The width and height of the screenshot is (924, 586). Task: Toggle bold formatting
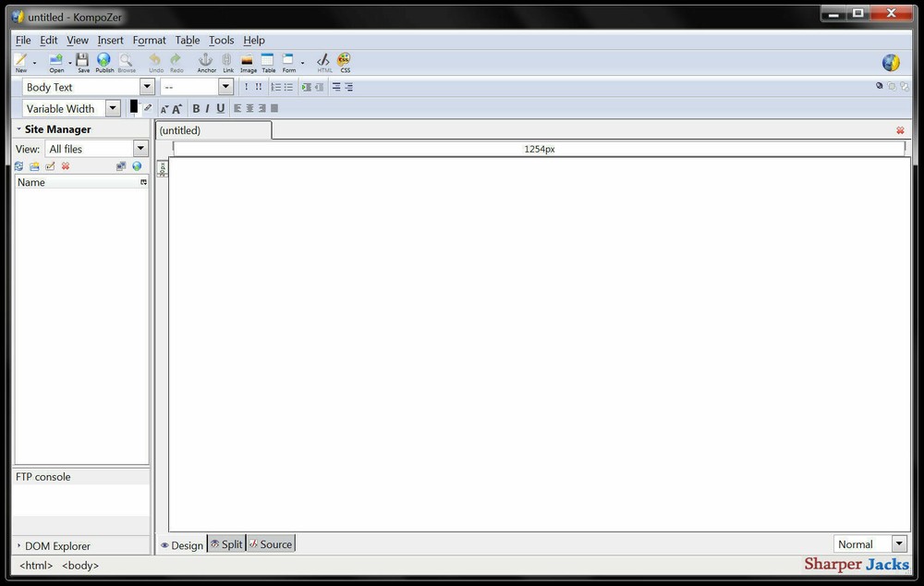tap(196, 108)
